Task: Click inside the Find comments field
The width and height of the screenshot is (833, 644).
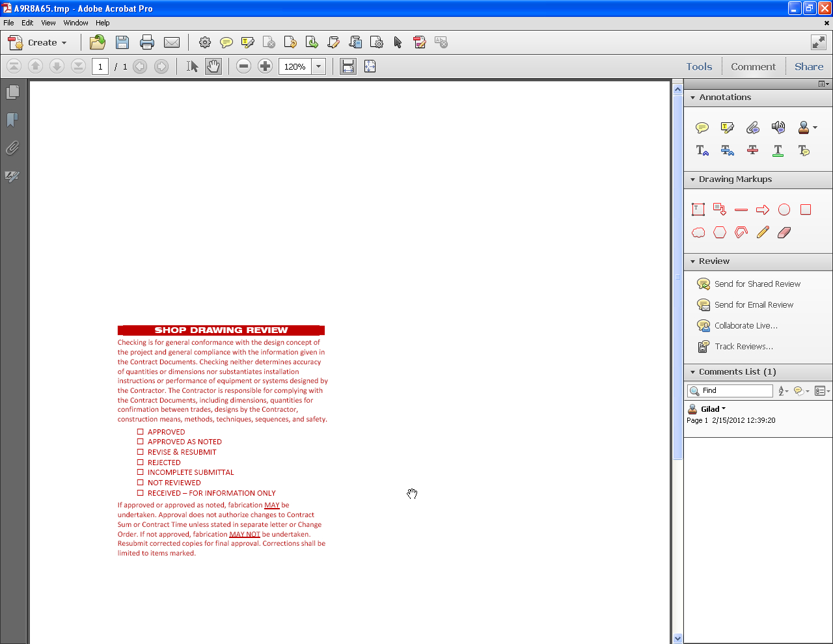Action: 732,390
